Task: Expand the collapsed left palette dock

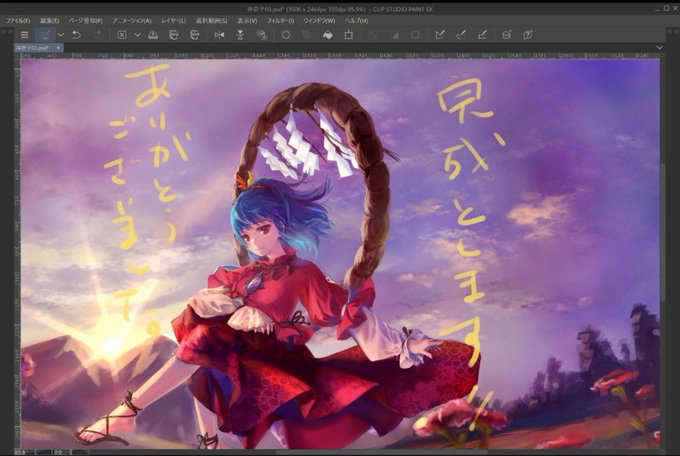Action: (7, 32)
